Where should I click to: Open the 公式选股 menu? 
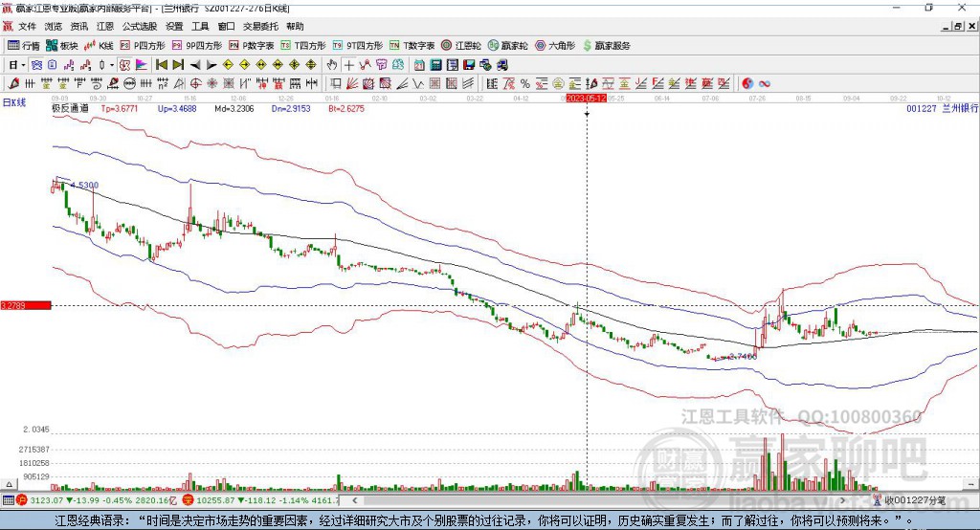tap(140, 26)
